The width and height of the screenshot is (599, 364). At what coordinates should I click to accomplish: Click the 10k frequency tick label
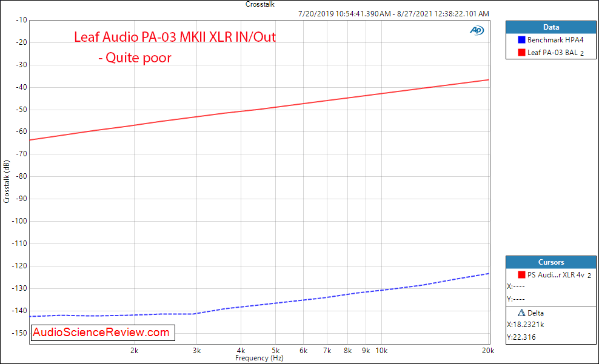point(381,351)
